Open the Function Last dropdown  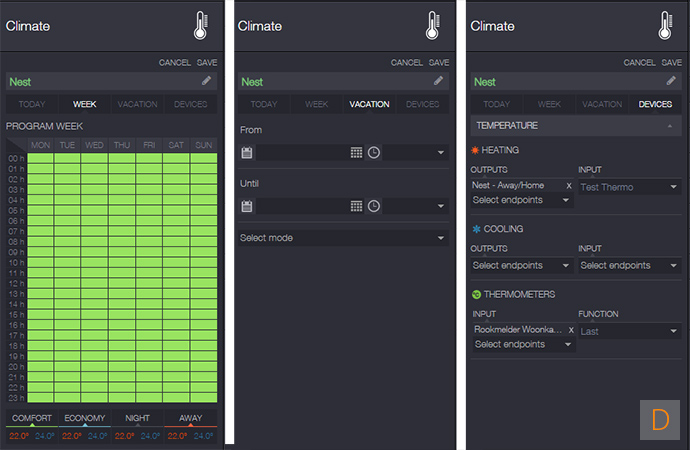630,331
